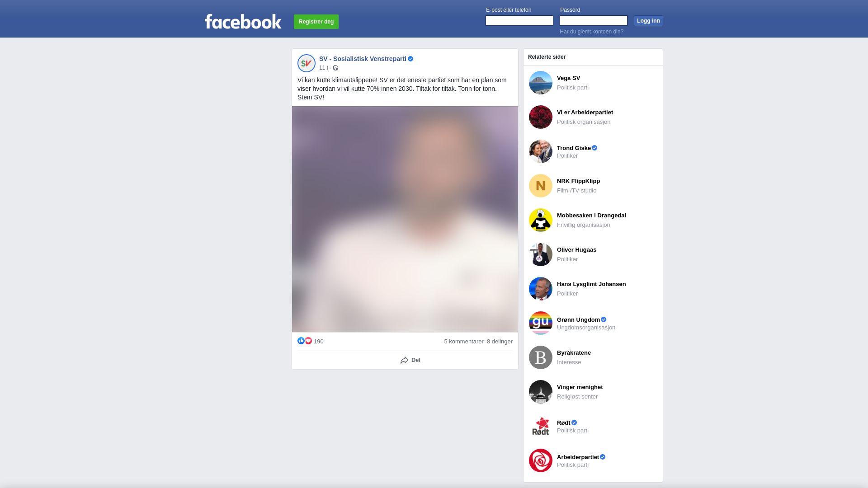
Task: Open the Grønn Ungdom rainbow icon
Action: point(541,323)
